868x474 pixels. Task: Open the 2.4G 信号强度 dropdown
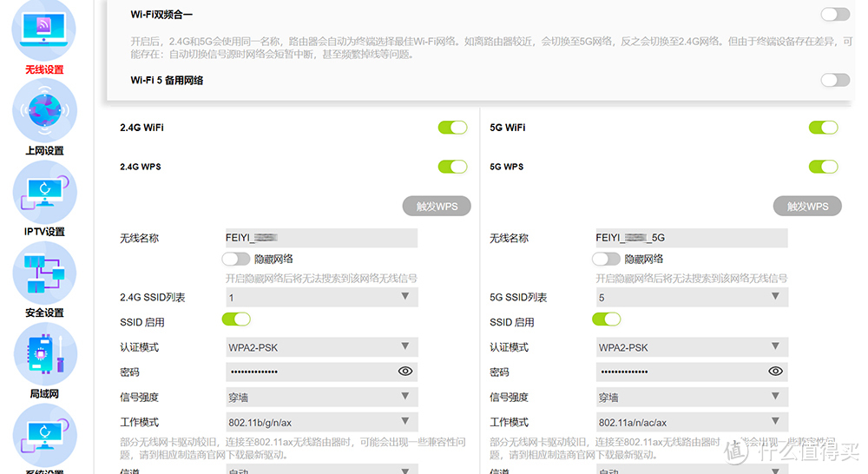point(322,397)
